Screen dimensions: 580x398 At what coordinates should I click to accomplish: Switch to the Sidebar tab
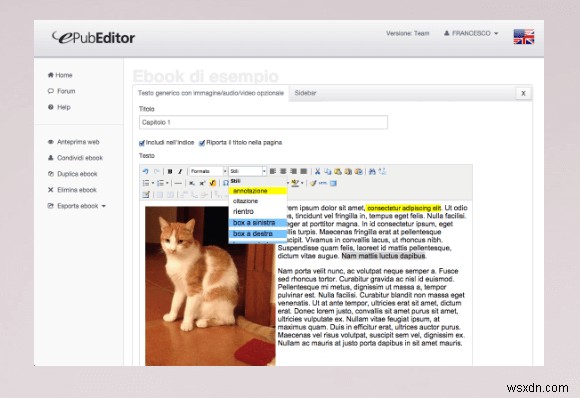click(x=305, y=93)
